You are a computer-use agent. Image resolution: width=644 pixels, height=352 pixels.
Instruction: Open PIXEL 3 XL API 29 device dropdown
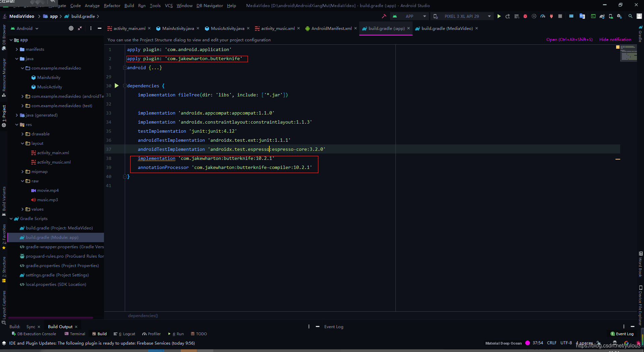click(x=462, y=16)
